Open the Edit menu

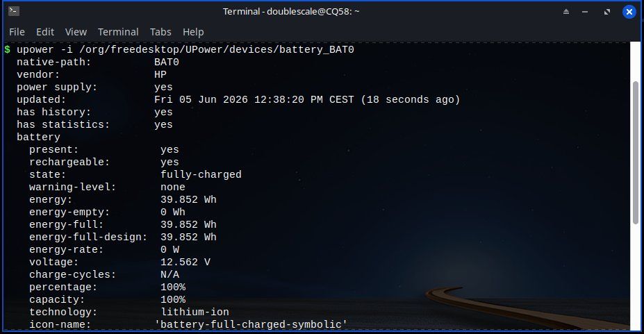pyautogui.click(x=45, y=32)
